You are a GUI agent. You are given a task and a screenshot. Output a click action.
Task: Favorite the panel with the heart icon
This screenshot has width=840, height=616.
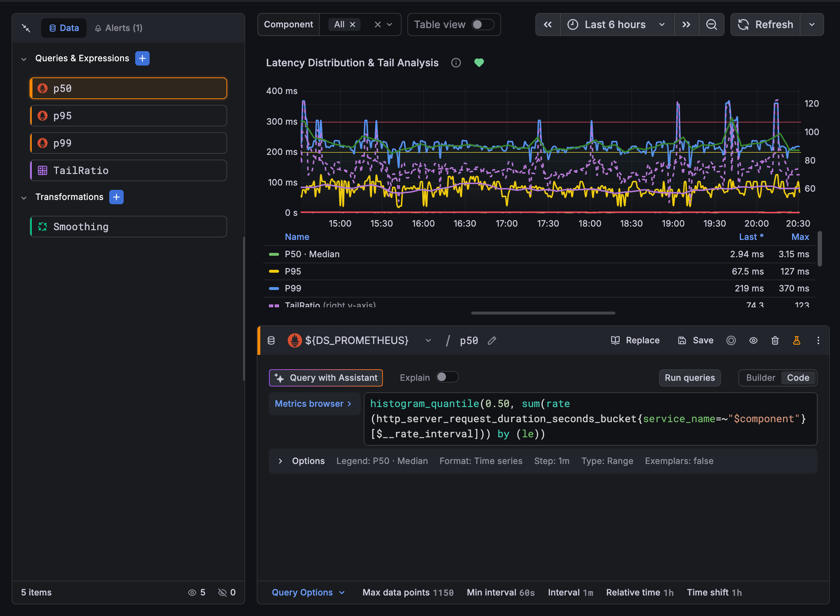coord(479,63)
